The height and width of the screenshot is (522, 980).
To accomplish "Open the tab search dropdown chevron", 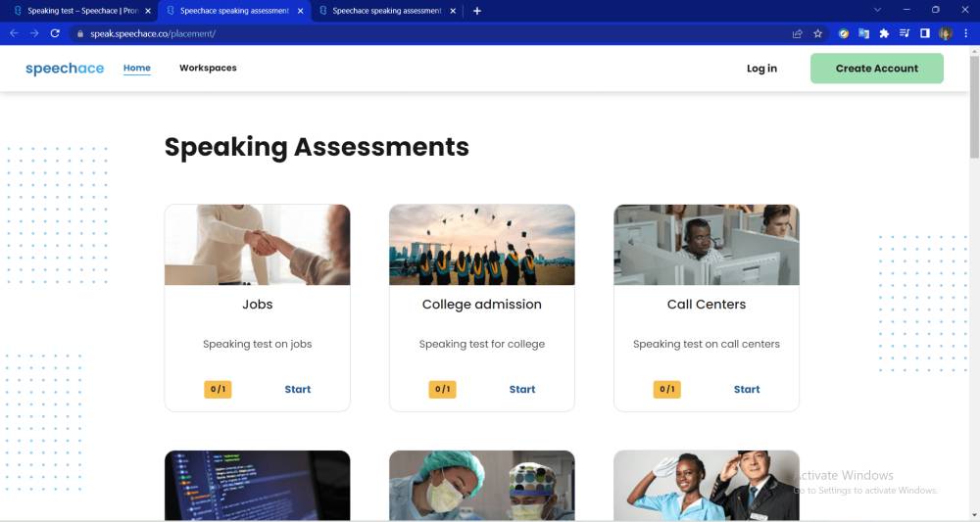I will (x=877, y=10).
